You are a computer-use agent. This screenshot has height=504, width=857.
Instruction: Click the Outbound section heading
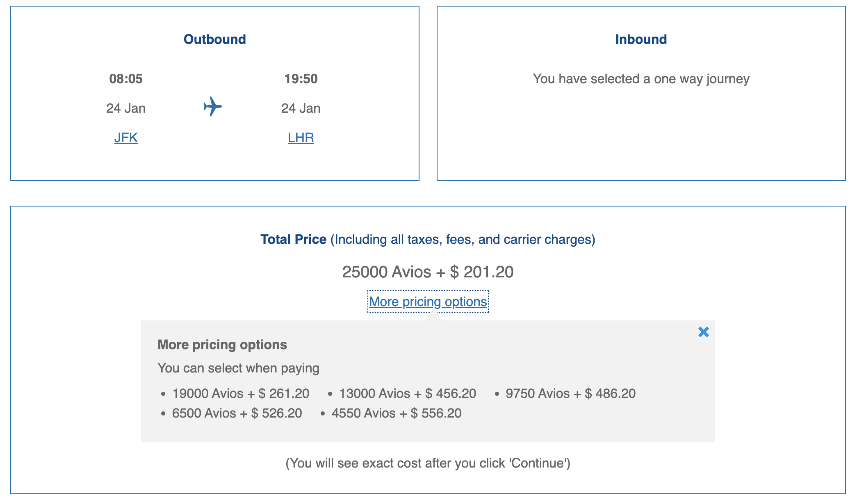point(215,39)
